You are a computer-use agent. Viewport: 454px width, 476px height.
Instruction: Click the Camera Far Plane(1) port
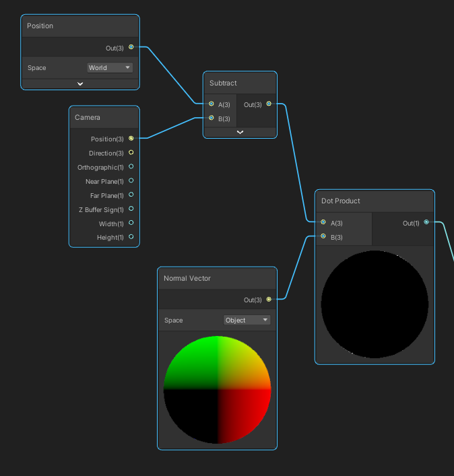(131, 195)
